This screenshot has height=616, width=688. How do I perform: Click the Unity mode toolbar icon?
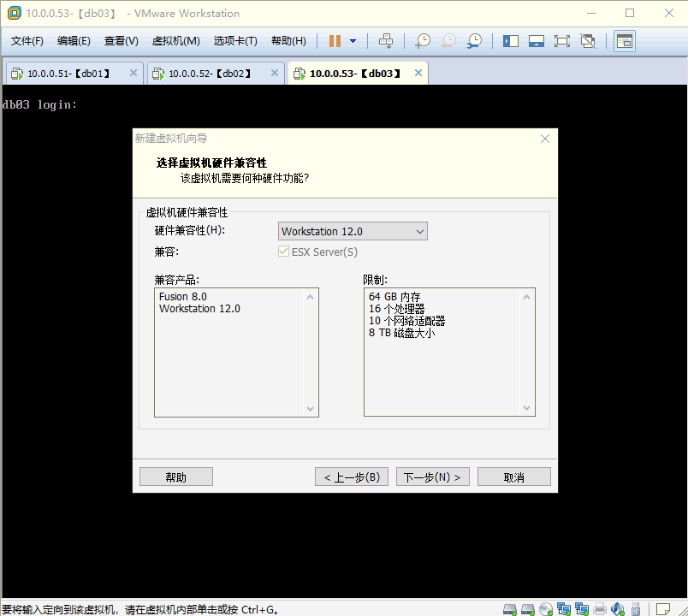click(x=588, y=41)
